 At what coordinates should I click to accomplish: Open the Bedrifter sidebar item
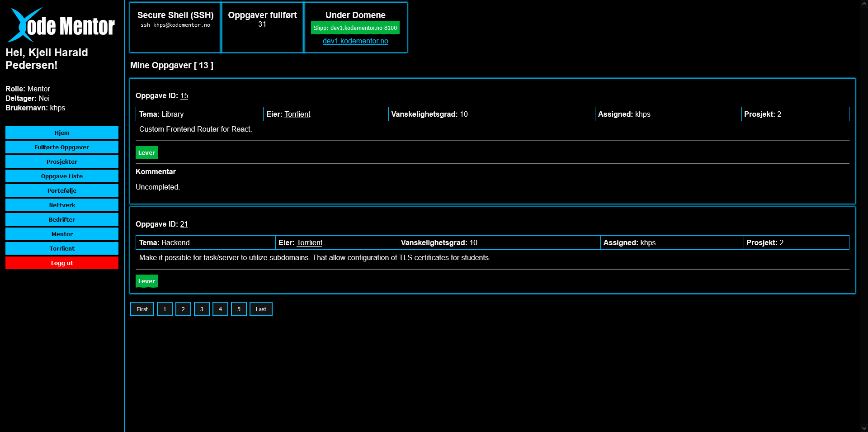click(x=62, y=219)
